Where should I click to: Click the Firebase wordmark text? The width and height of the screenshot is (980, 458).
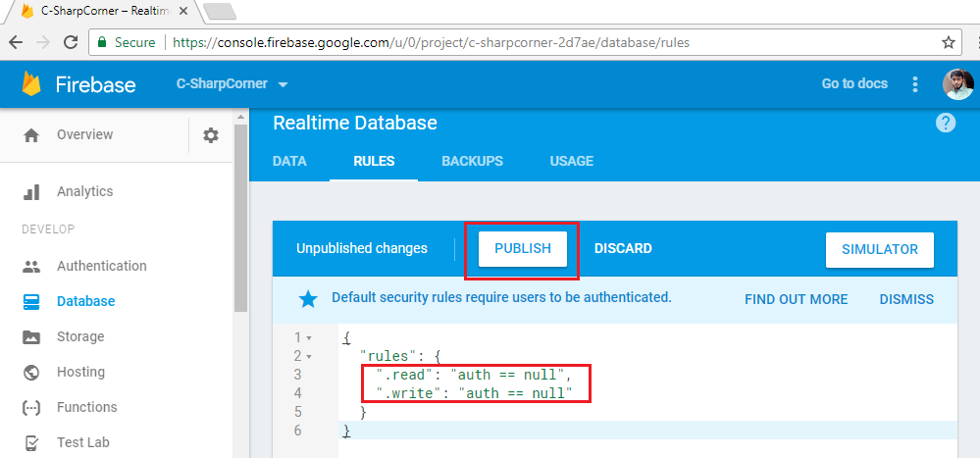[95, 84]
